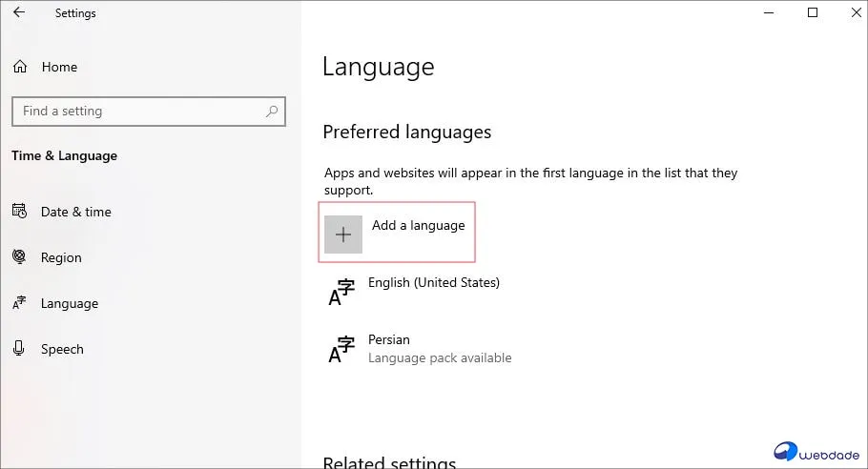Screen dimensions: 868x469
Task: Go to the Speech settings page
Action: 62,349
